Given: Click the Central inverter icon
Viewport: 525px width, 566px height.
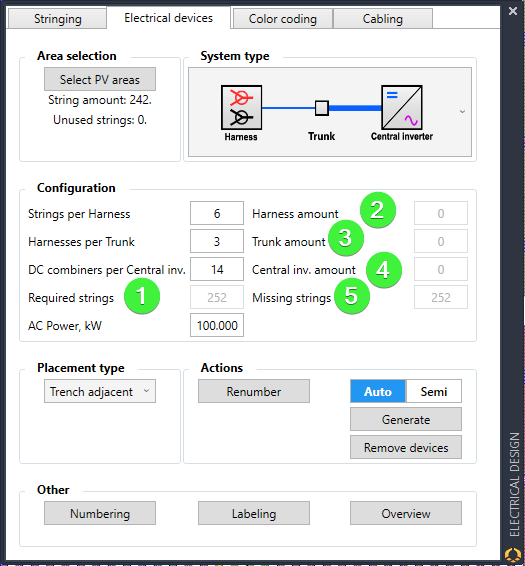Looking at the screenshot, I should pos(402,107).
